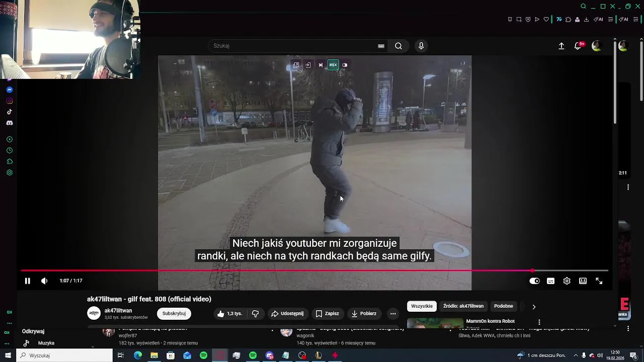Click the YouTube voice search microphone
Screen dimensions: 644x362
pos(421,46)
